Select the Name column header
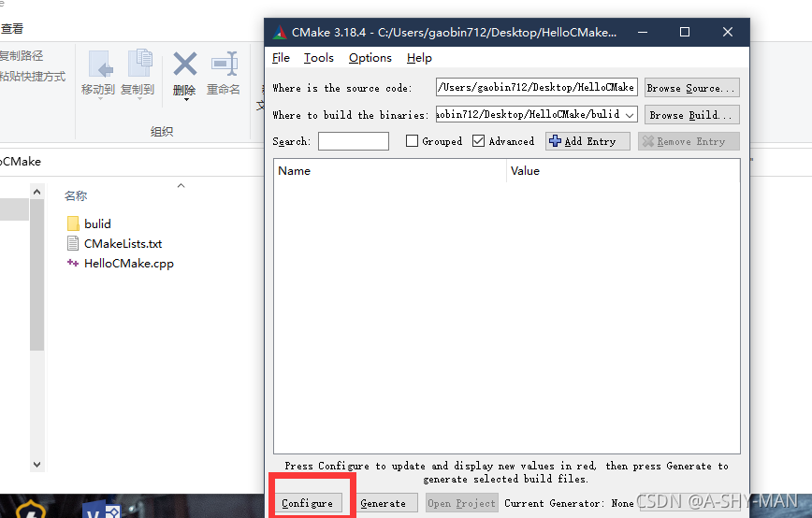The image size is (812, 518). pos(389,171)
